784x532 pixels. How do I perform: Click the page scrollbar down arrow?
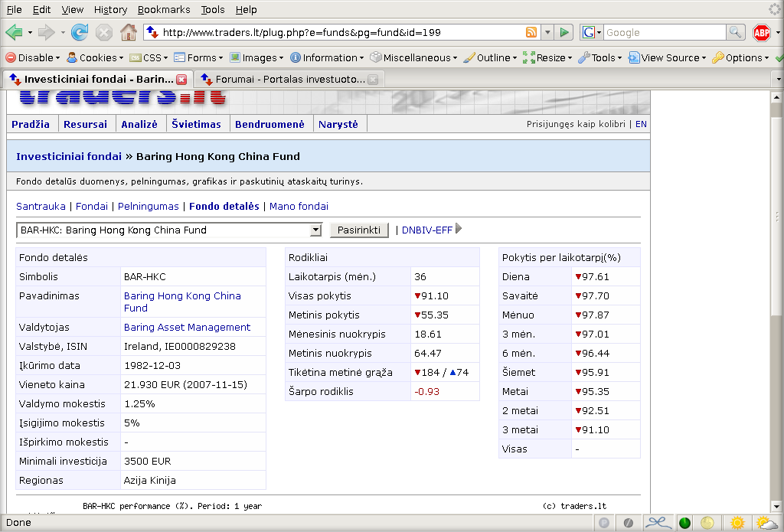[776, 508]
